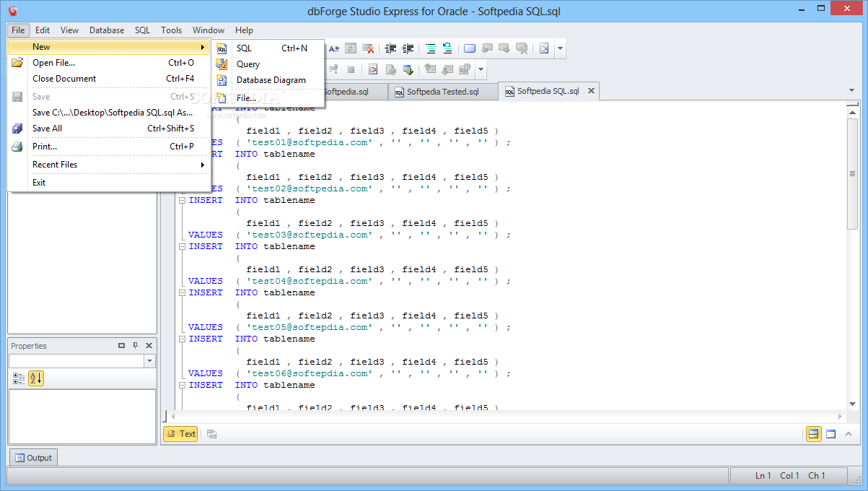Clear all bookmarks icon
The width and height of the screenshot is (868, 491).
[x=521, y=48]
